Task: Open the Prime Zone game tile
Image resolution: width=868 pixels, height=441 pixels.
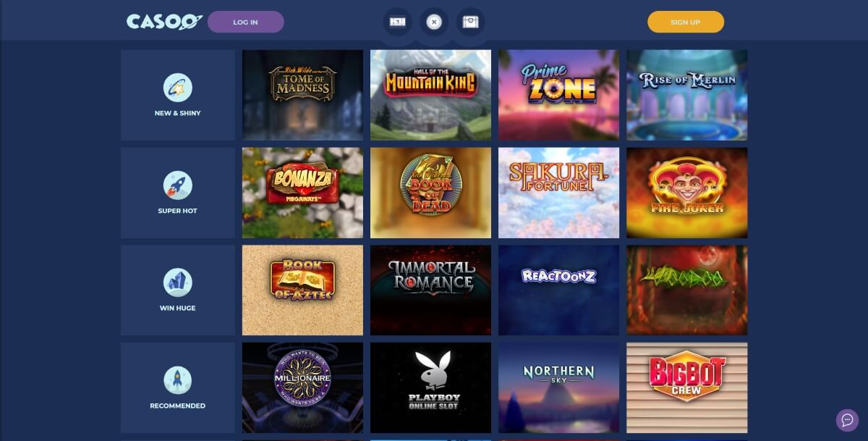Action: [x=558, y=95]
